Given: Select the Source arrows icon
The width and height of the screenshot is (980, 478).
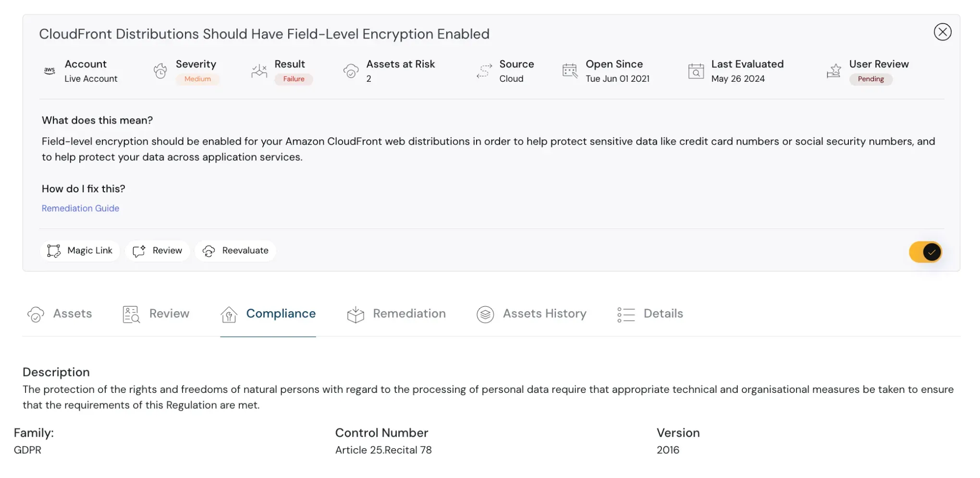Looking at the screenshot, I should point(484,71).
